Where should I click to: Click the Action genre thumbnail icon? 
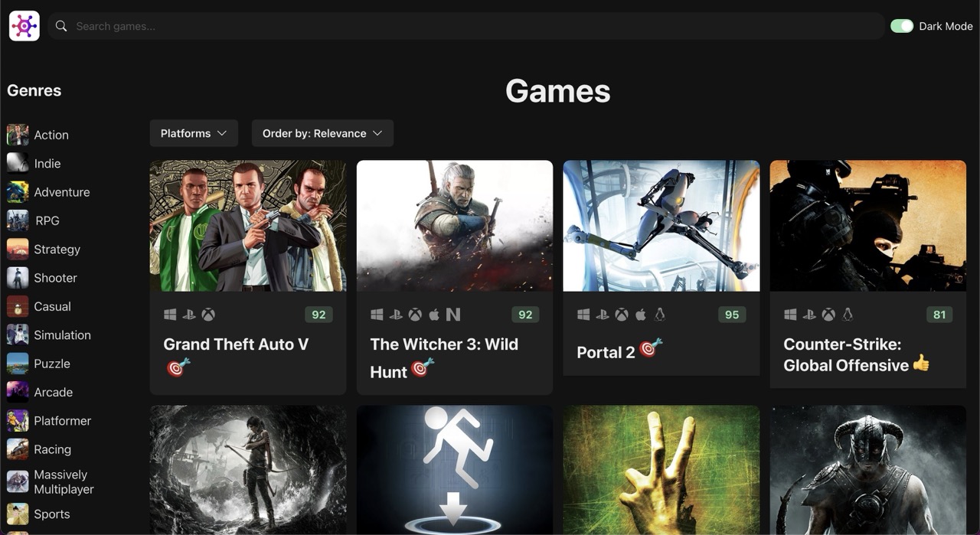click(x=18, y=135)
